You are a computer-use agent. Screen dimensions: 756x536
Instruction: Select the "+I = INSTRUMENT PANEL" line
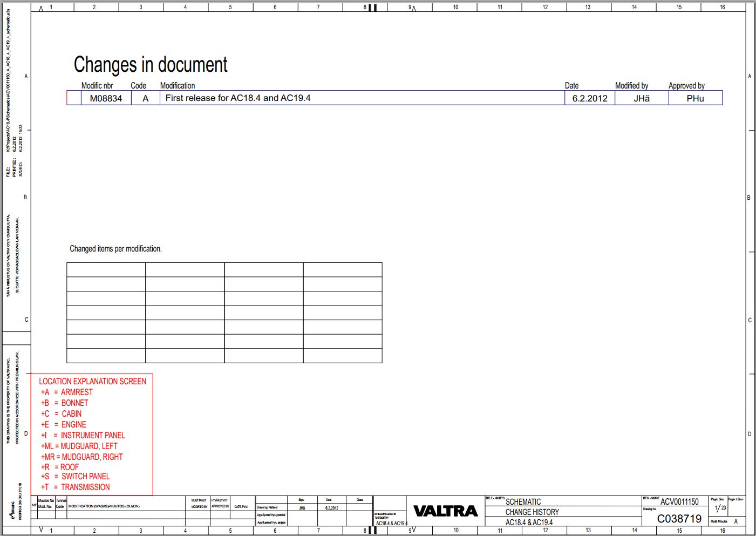tap(83, 435)
